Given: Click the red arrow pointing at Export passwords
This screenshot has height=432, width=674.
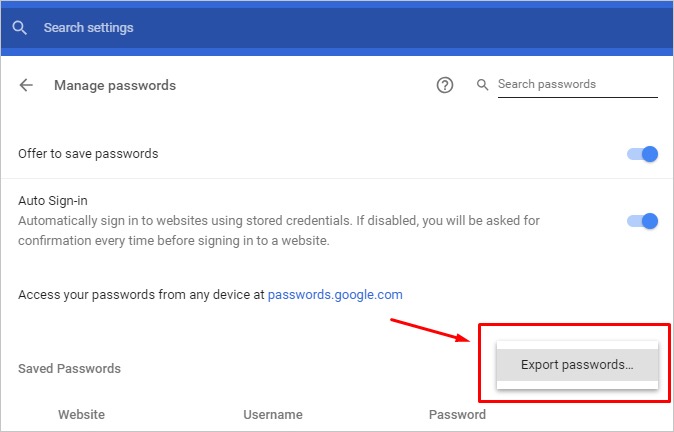Looking at the screenshot, I should pos(431,332).
